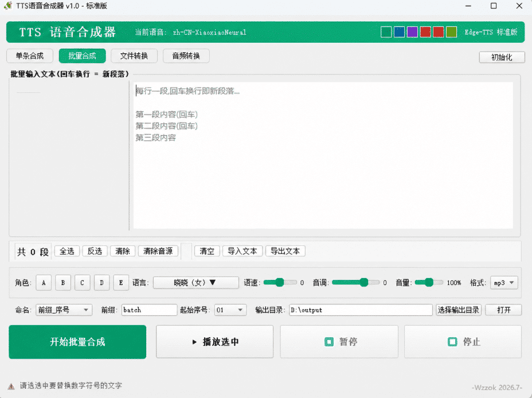Switch to the 批量合成 tab

tap(82, 56)
